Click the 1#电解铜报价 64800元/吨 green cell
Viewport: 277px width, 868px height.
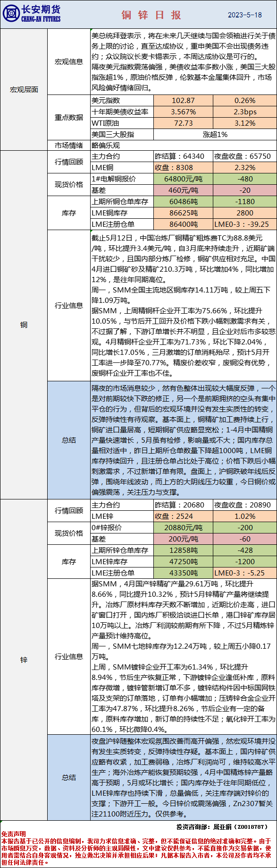click(x=183, y=179)
